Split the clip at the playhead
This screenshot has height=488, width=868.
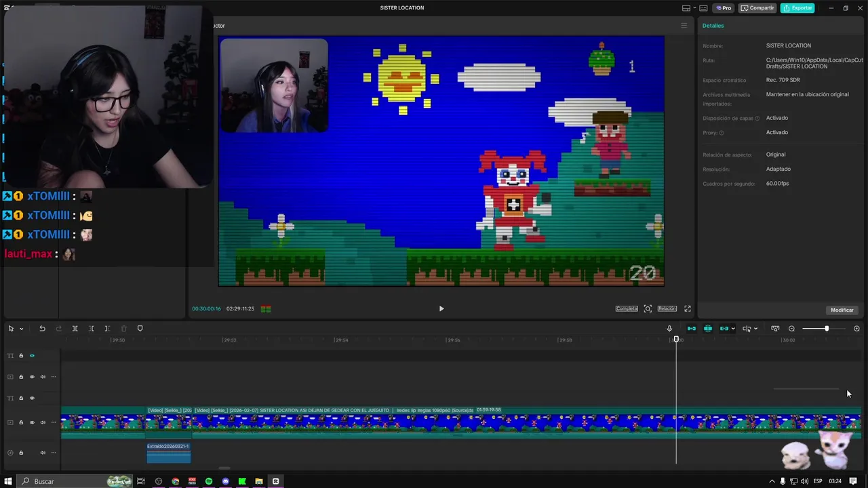75,329
